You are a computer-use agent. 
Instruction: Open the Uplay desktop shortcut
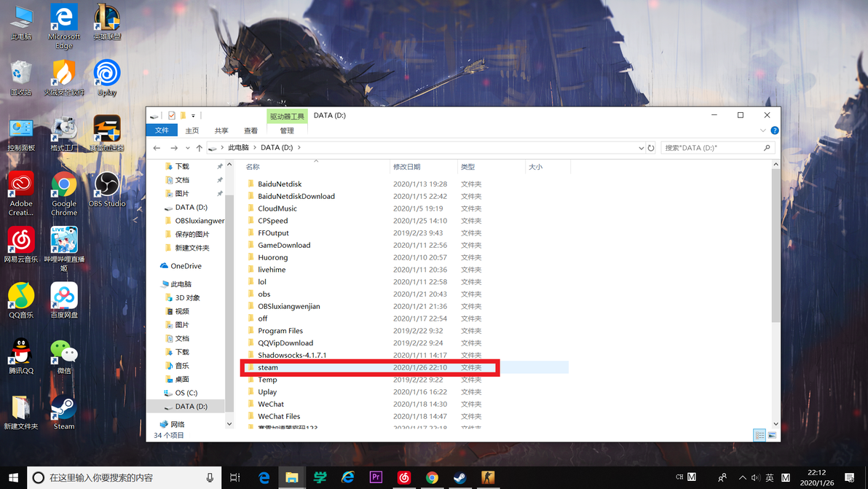click(x=107, y=78)
